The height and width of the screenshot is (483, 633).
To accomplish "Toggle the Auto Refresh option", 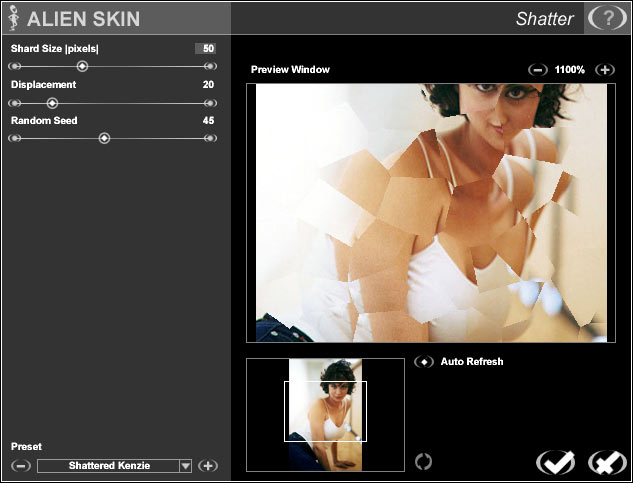I will [x=424, y=362].
